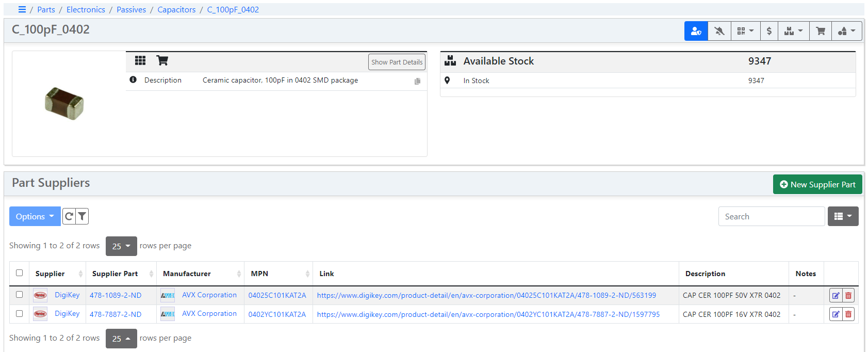Go to Capacitors in the breadcrumb
The height and width of the screenshot is (352, 868).
tap(176, 10)
